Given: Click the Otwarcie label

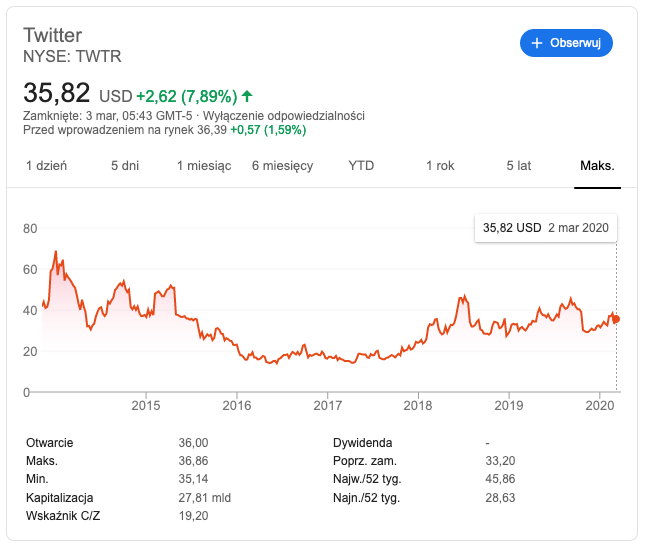Looking at the screenshot, I should tap(50, 443).
